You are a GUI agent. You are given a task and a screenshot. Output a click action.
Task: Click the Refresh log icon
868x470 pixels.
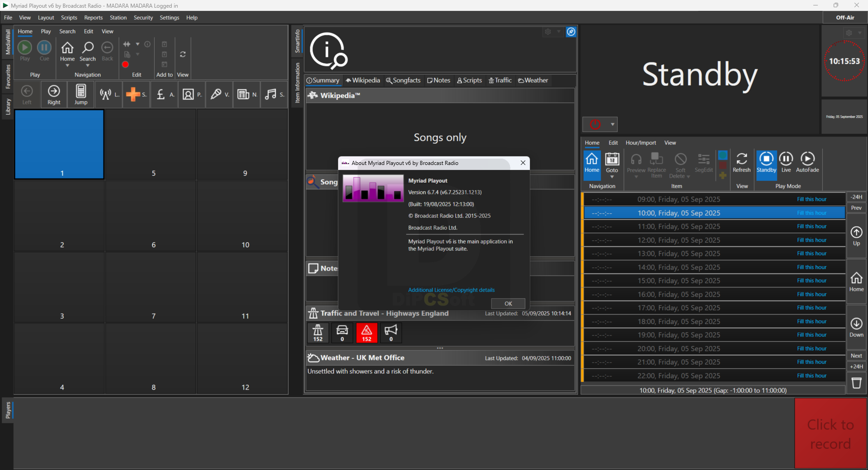[x=741, y=163]
